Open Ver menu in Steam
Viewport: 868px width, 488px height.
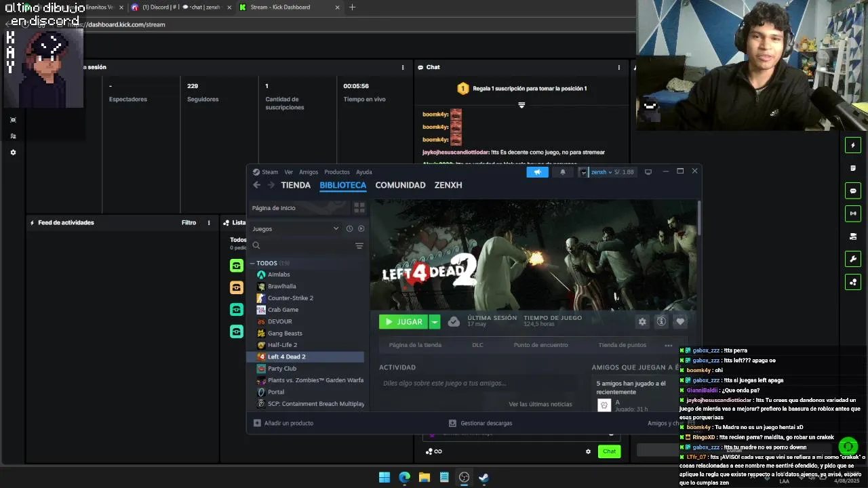289,172
